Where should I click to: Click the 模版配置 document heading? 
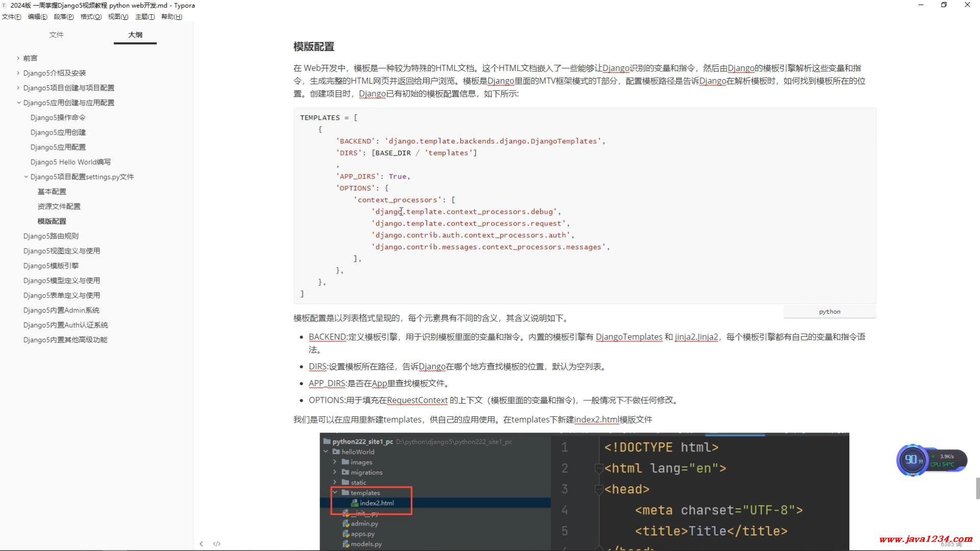tap(313, 46)
